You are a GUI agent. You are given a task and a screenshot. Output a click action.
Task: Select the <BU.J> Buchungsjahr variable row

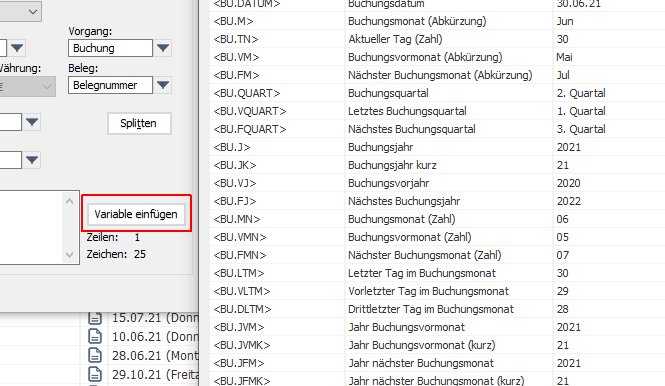point(437,147)
